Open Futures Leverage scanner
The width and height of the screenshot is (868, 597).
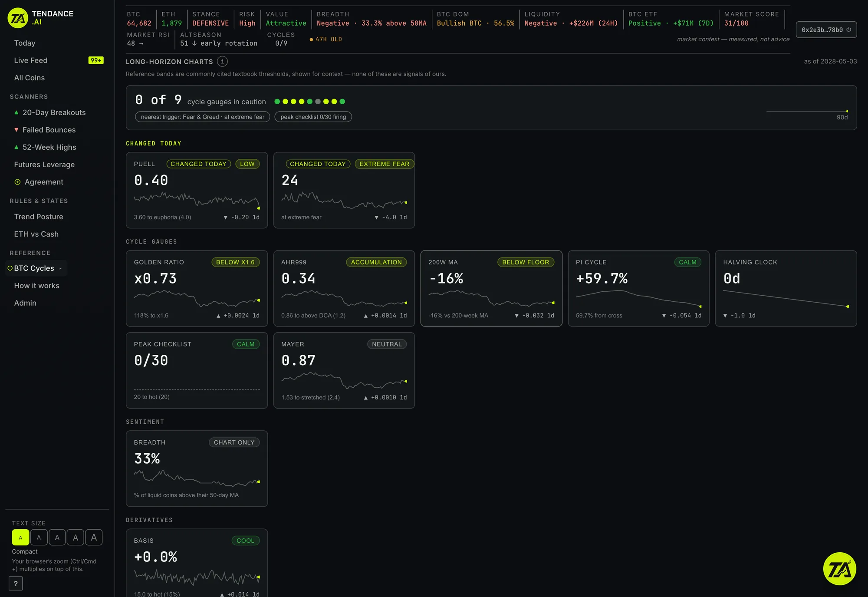pos(44,165)
